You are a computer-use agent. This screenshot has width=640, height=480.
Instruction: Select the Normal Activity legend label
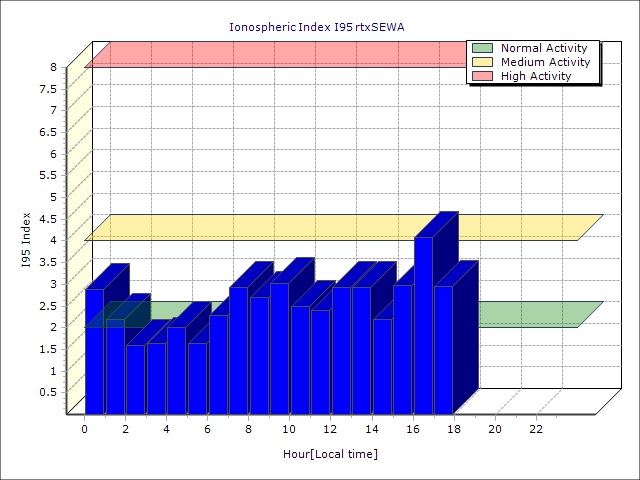(545, 48)
